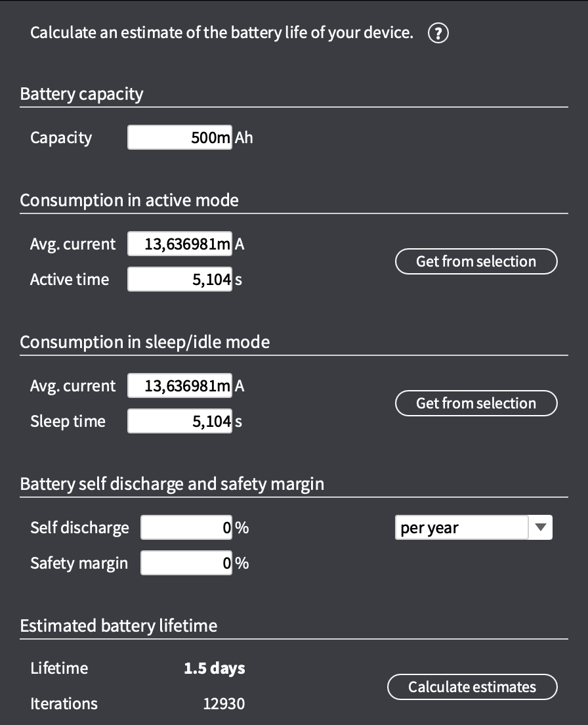Viewport: 588px width, 725px height.
Task: Open the help question mark icon
Action: (438, 33)
